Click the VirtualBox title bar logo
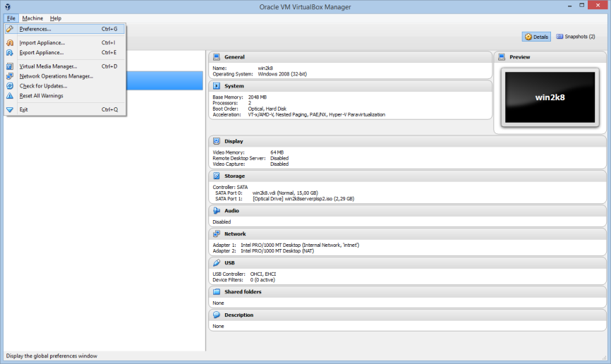The width and height of the screenshot is (611, 364). tap(7, 6)
